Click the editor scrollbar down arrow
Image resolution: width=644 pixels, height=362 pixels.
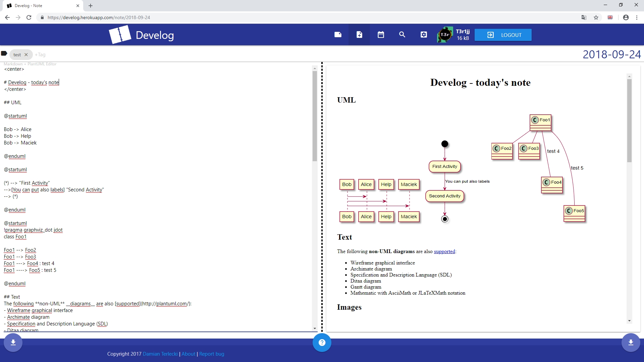click(315, 328)
